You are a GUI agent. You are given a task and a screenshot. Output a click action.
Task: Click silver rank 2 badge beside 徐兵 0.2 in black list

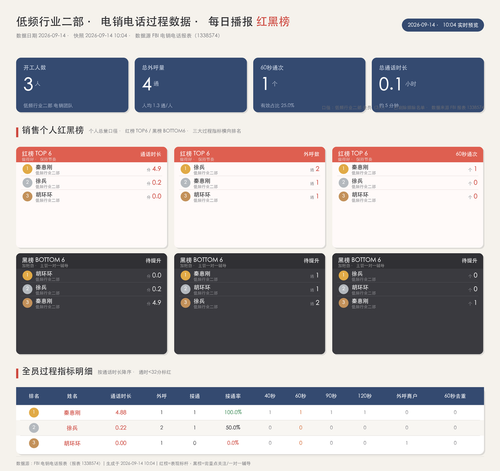click(27, 289)
